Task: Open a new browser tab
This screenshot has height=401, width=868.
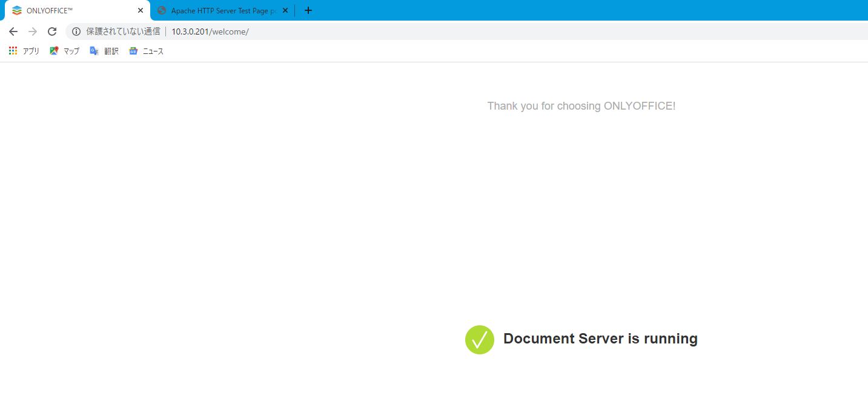Action: pos(308,10)
